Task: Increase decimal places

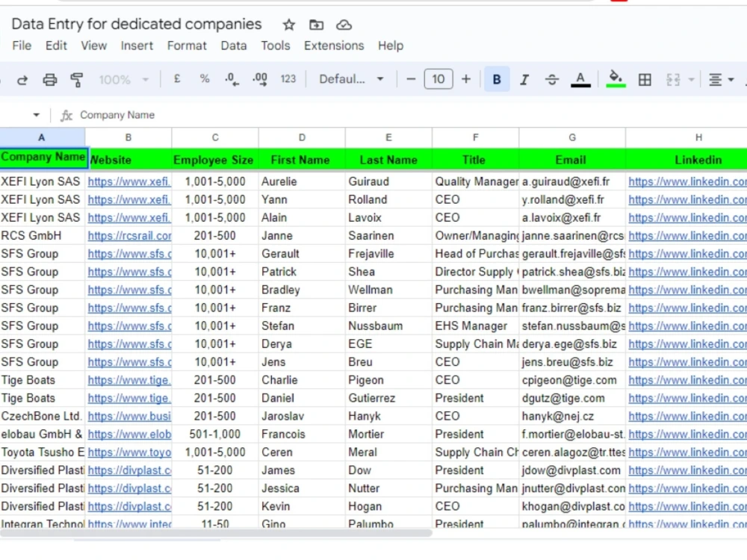Action: pyautogui.click(x=259, y=79)
